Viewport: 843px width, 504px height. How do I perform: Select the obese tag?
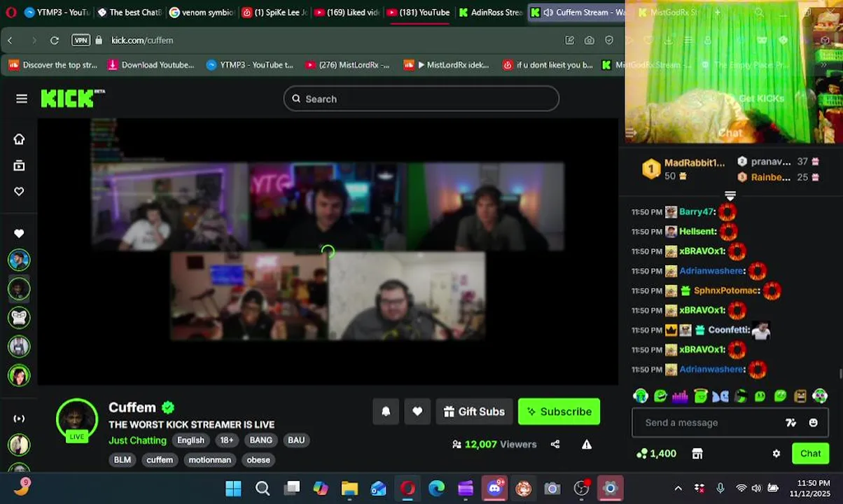coord(258,460)
